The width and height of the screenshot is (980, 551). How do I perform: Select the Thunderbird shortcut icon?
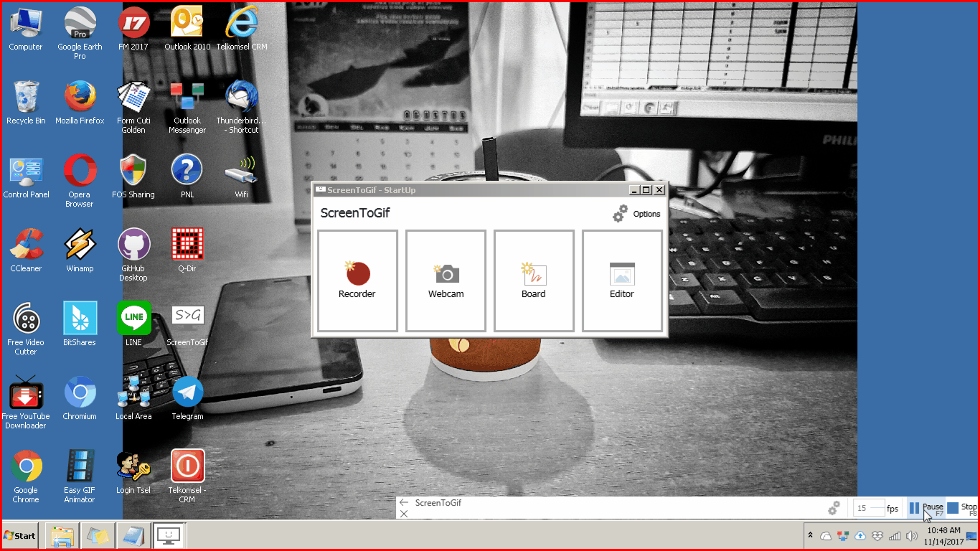pyautogui.click(x=242, y=108)
